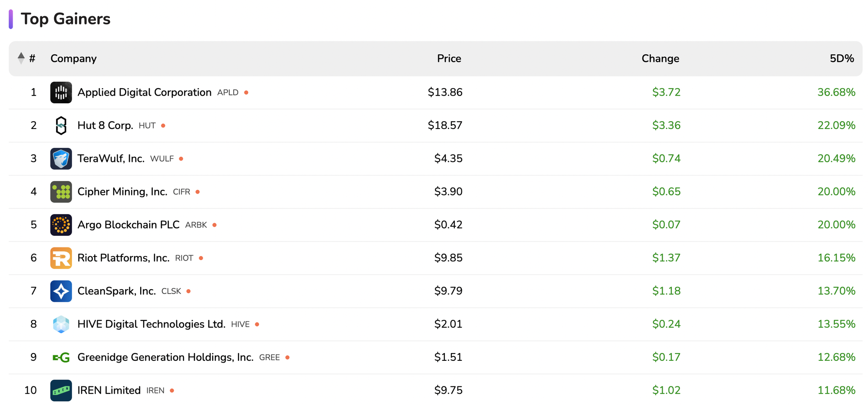Viewport: 868px width, 406px height.
Task: Sort table by the Price column header
Action: (x=449, y=59)
